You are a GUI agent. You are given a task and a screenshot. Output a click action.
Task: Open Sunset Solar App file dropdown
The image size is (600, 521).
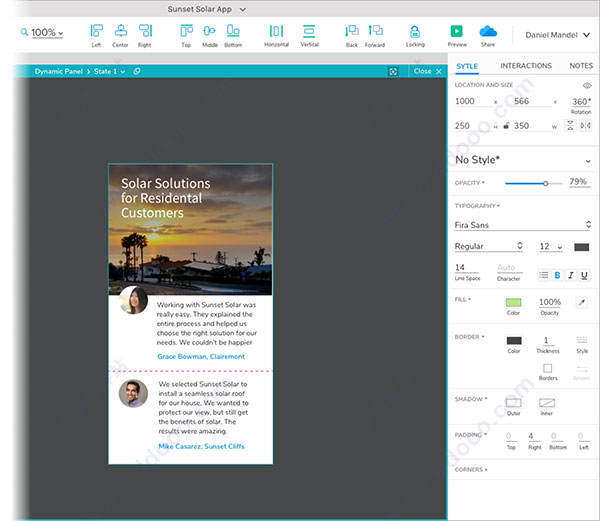(207, 9)
